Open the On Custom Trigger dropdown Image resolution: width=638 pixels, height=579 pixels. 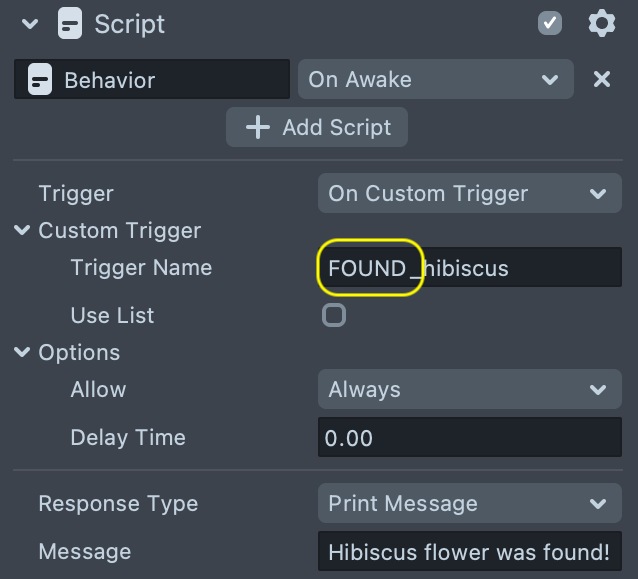(x=468, y=194)
